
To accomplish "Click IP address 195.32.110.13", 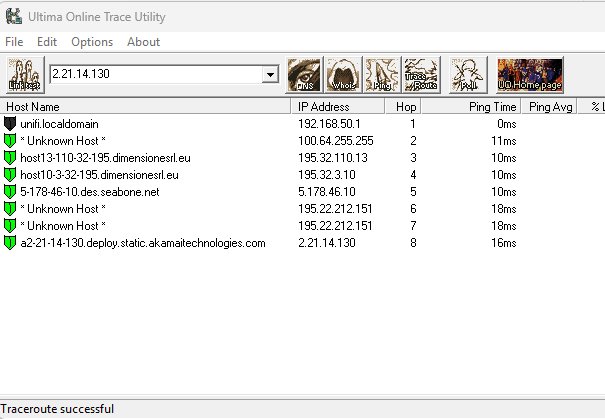I will click(333, 158).
